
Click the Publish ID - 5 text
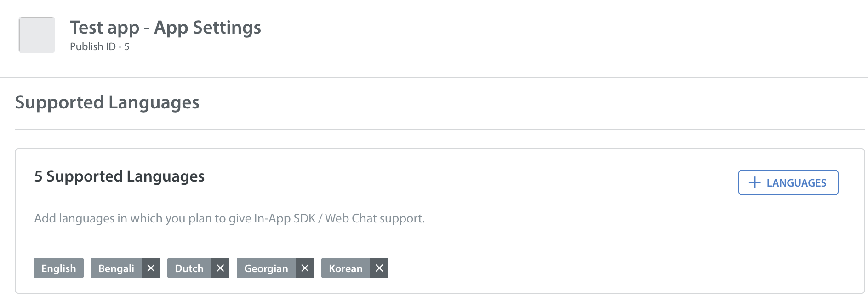100,46
